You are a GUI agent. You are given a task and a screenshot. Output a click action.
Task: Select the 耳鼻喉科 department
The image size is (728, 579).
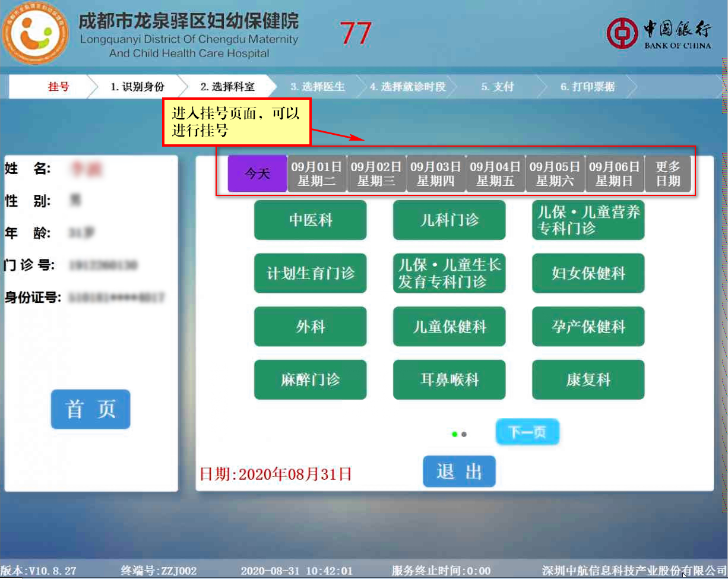449,379
